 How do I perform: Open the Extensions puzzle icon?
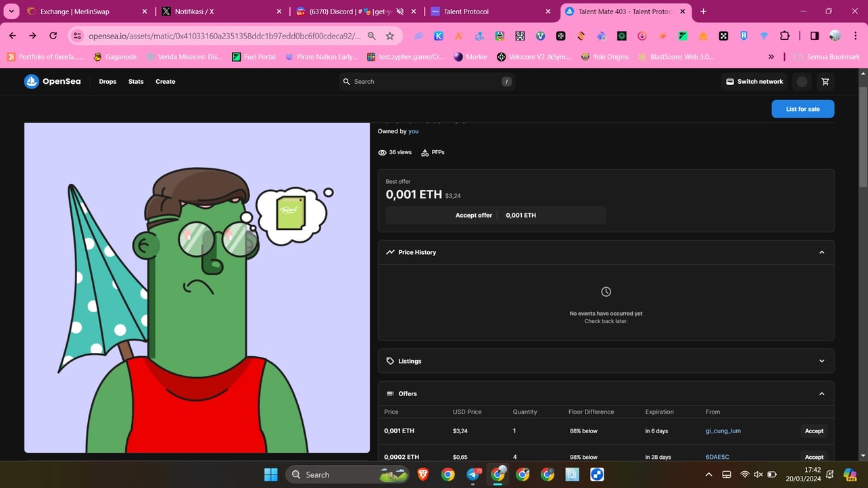coord(784,36)
